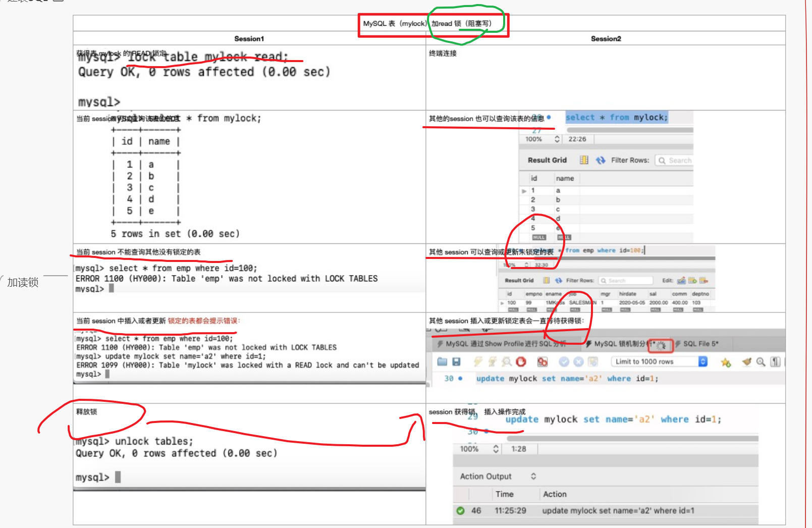Click the highlighted 'select * from mylock;' query
The width and height of the screenshot is (812, 528).
point(617,118)
